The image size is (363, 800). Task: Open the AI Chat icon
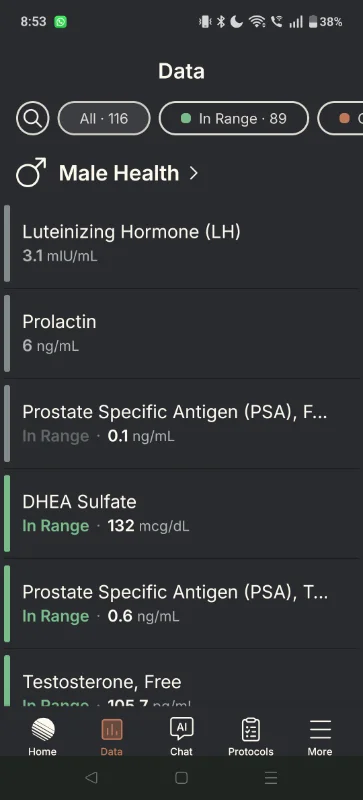[181, 729]
